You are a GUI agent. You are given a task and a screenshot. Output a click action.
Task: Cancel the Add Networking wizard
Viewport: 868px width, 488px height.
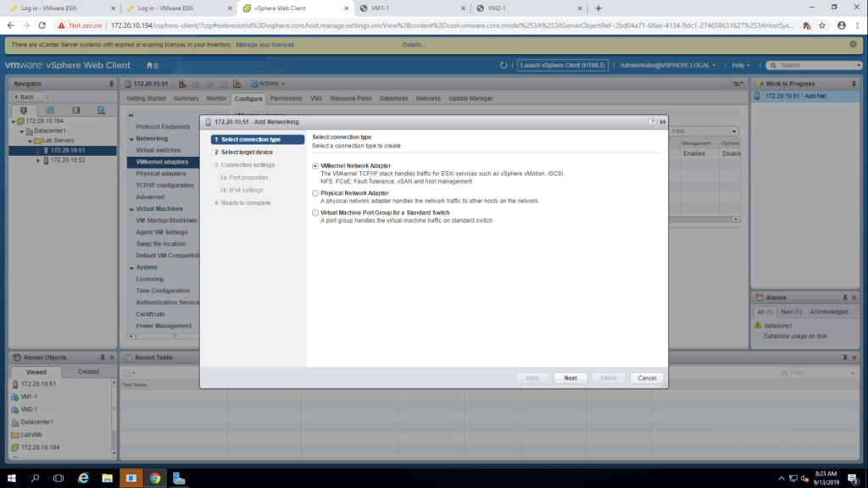click(647, 378)
